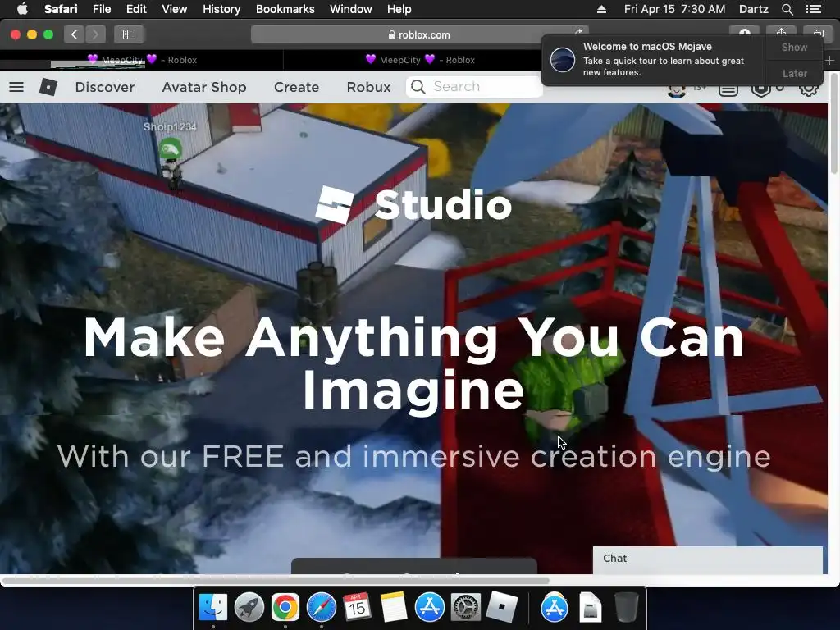The height and width of the screenshot is (630, 840).
Task: Click the Studio logo on the banner
Action: pos(413,204)
